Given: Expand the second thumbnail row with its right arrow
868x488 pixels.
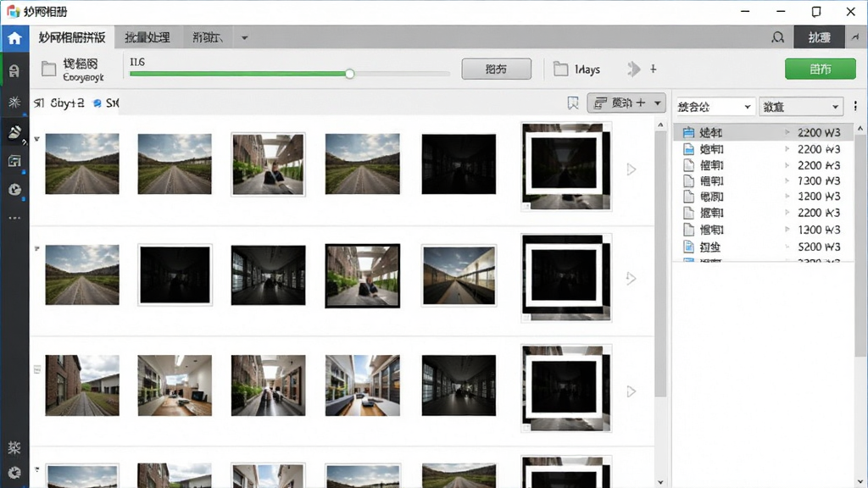Looking at the screenshot, I should [x=631, y=278].
